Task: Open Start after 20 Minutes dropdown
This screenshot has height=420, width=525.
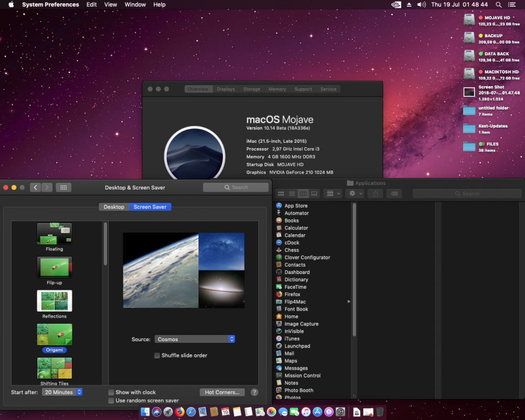Action: pos(62,392)
